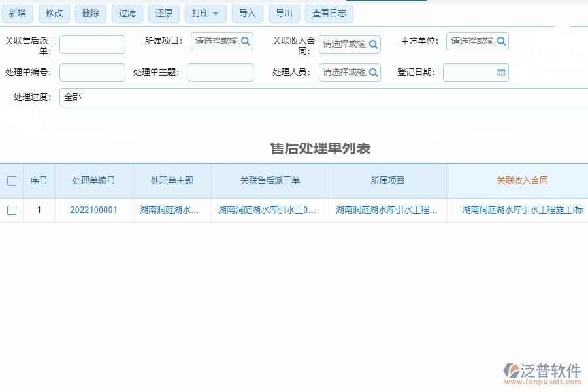
Task: Click the 还原 restore button
Action: pyautogui.click(x=164, y=13)
